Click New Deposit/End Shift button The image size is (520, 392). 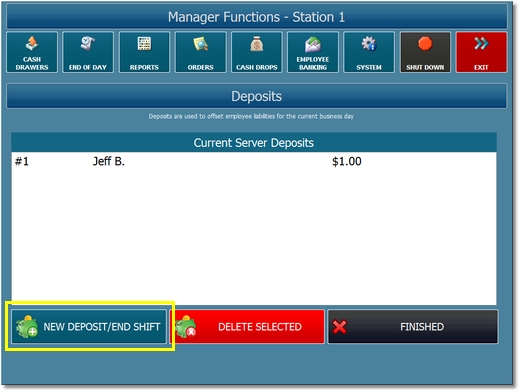[89, 327]
